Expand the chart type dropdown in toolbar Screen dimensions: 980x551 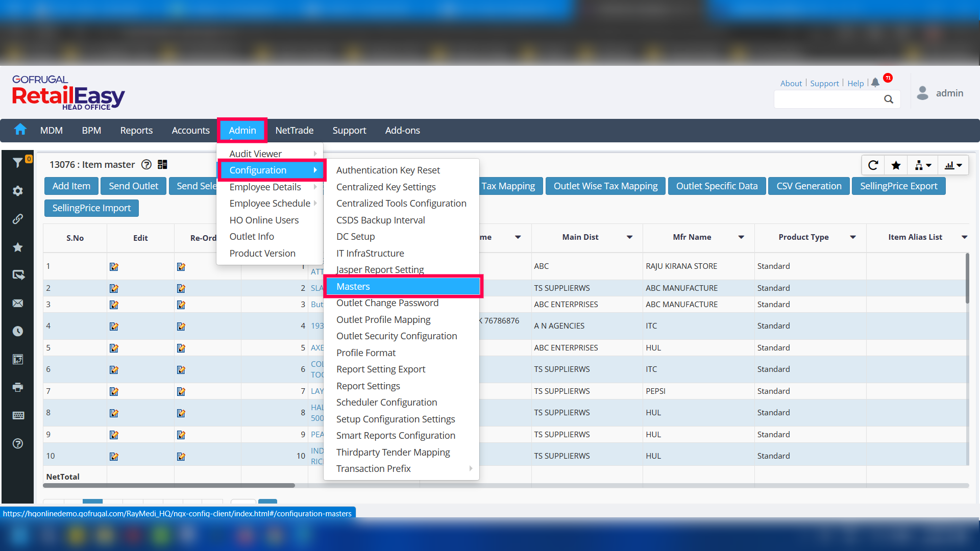click(953, 165)
